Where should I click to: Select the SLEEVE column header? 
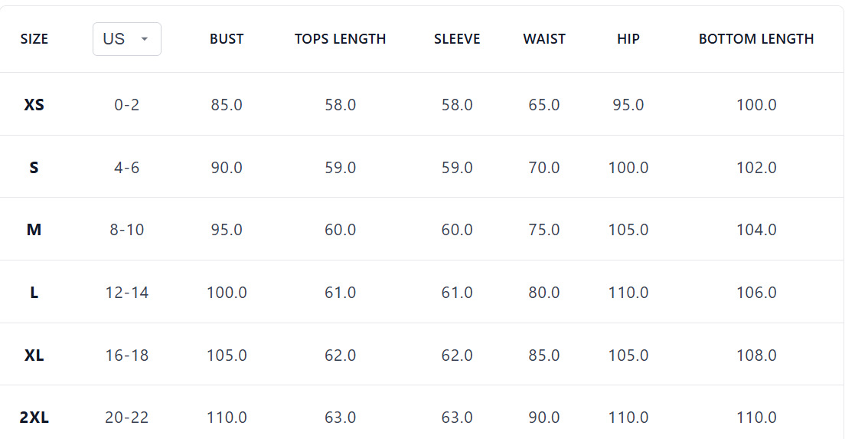pos(457,39)
